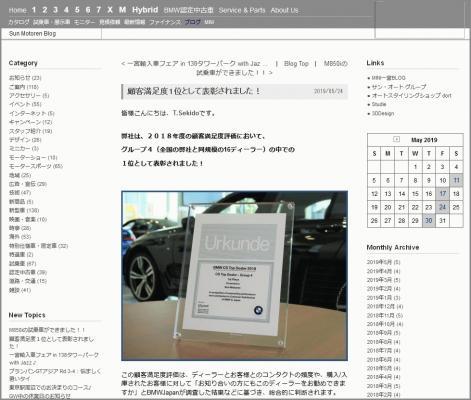Open the モータースポーツ category

36,166
